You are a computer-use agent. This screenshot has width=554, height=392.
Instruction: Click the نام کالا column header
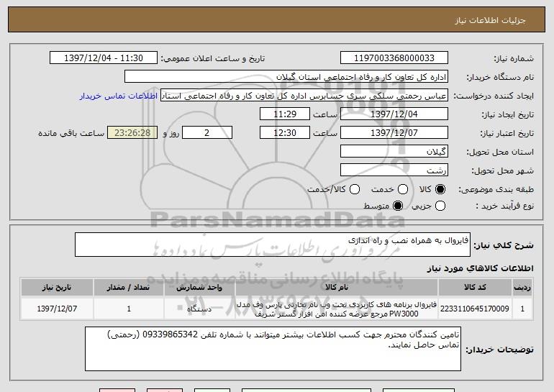pos(337,288)
